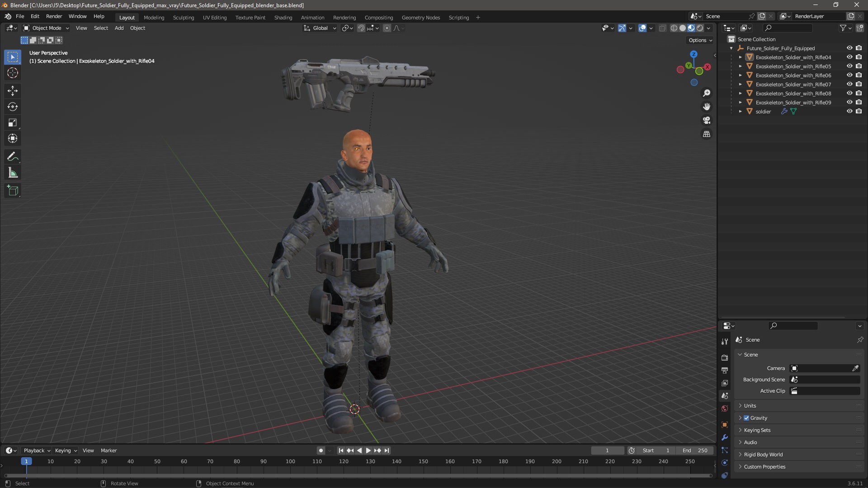868x488 pixels.
Task: Hide Exoskeleton_Soldier_with_Rifle04 in viewport
Action: (x=849, y=57)
